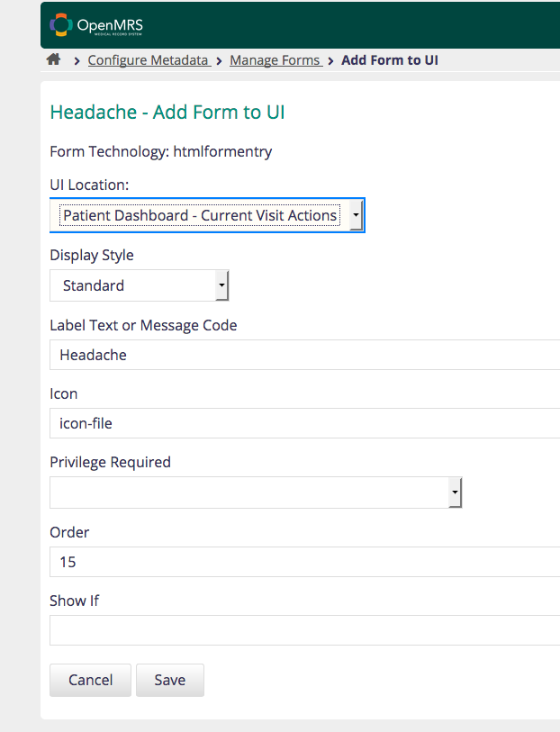Open the Configure Metadata breadcrumb link
The image size is (560, 732).
tap(149, 60)
